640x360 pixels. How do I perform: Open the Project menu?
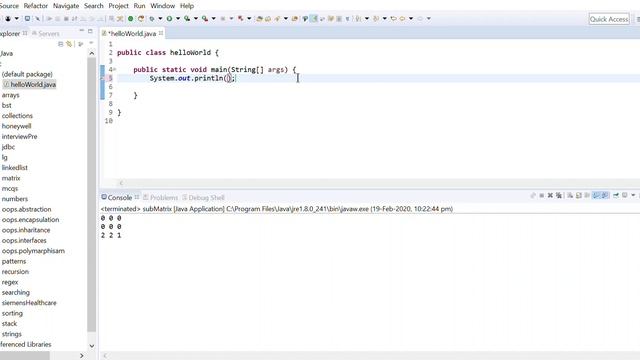coord(118,6)
